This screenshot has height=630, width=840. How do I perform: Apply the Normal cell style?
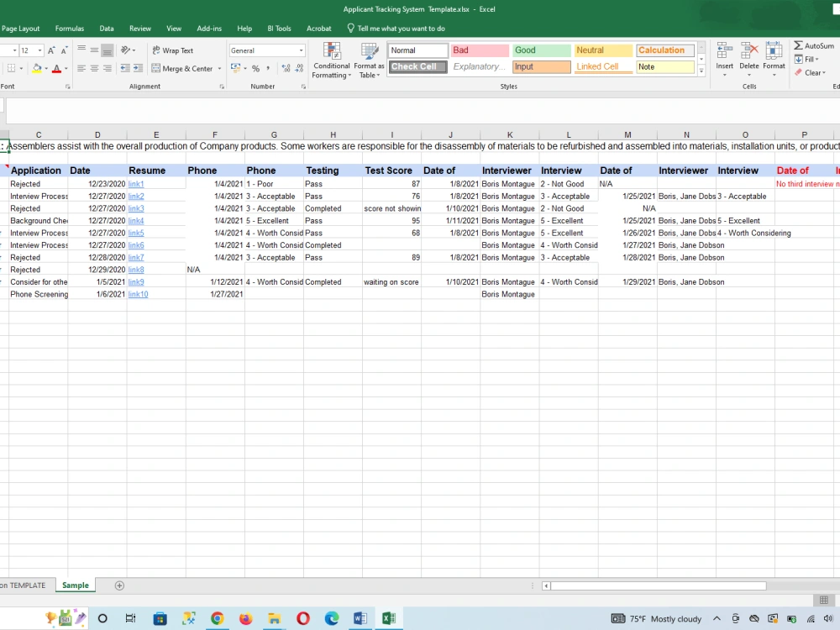[x=417, y=50]
